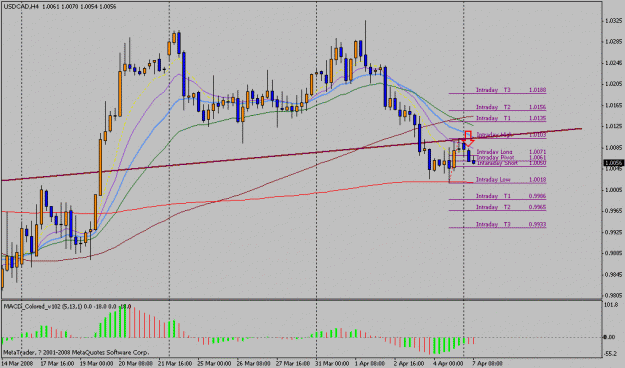Click the 1.0245 price axis label
Viewport: 625px width, 368px height.
coord(613,63)
